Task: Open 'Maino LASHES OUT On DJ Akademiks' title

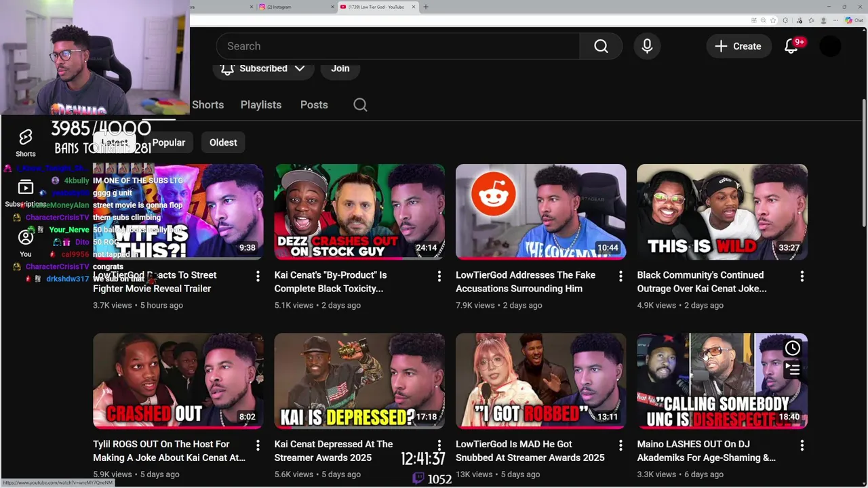Action: [x=706, y=451]
